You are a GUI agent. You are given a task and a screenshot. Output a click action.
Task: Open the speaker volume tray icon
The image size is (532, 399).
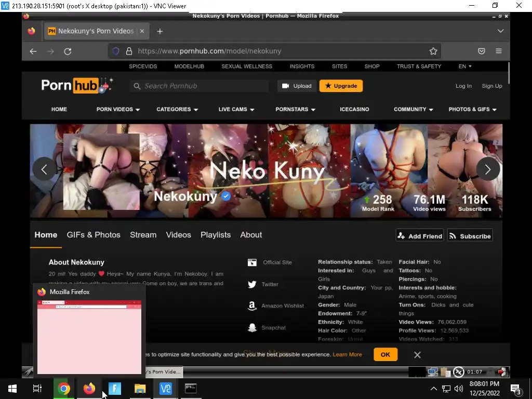point(458,389)
